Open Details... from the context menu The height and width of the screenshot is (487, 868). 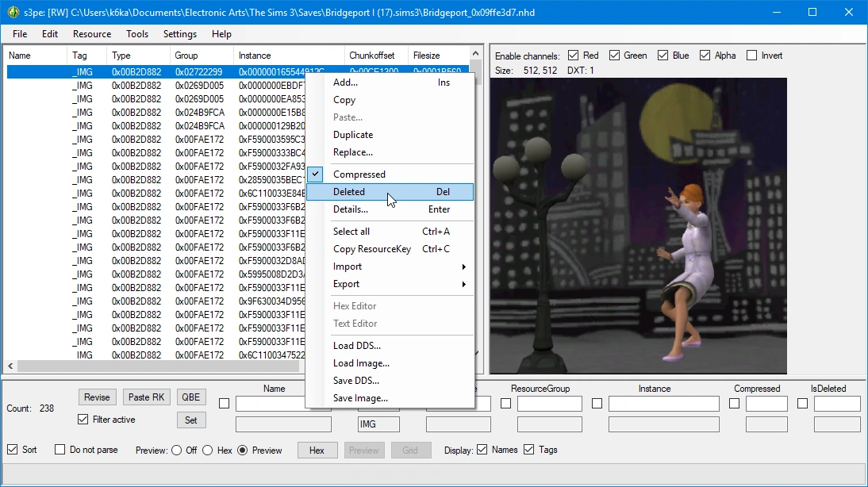tap(390, 209)
